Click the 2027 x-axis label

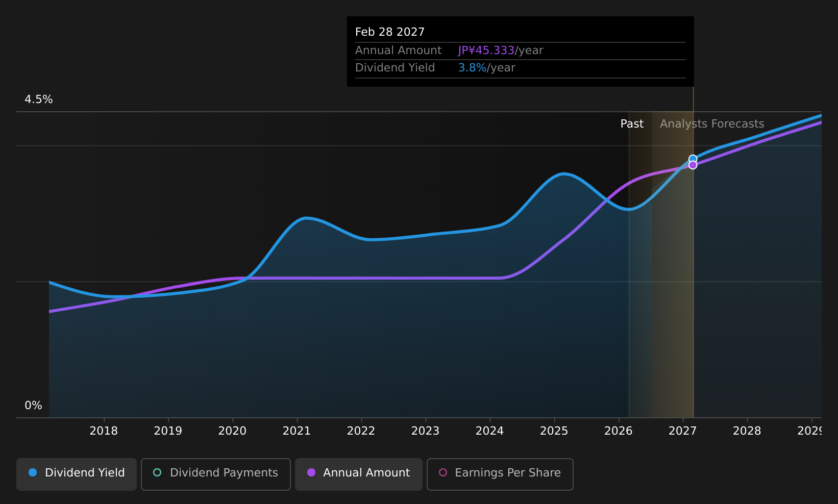click(x=682, y=431)
